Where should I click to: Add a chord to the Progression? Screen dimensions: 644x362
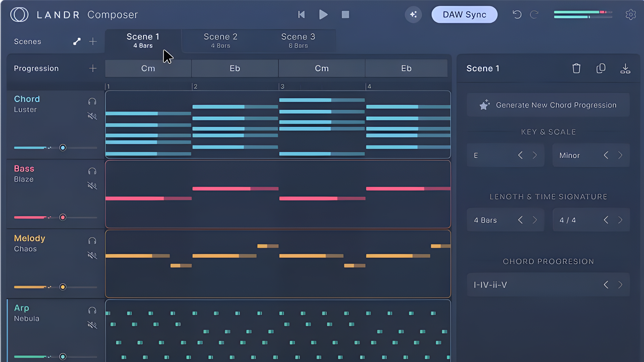pos(93,68)
